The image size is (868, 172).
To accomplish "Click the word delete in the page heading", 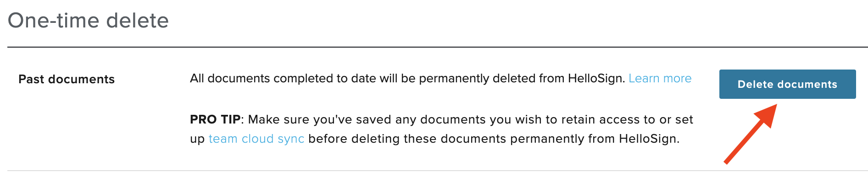I will [x=137, y=21].
